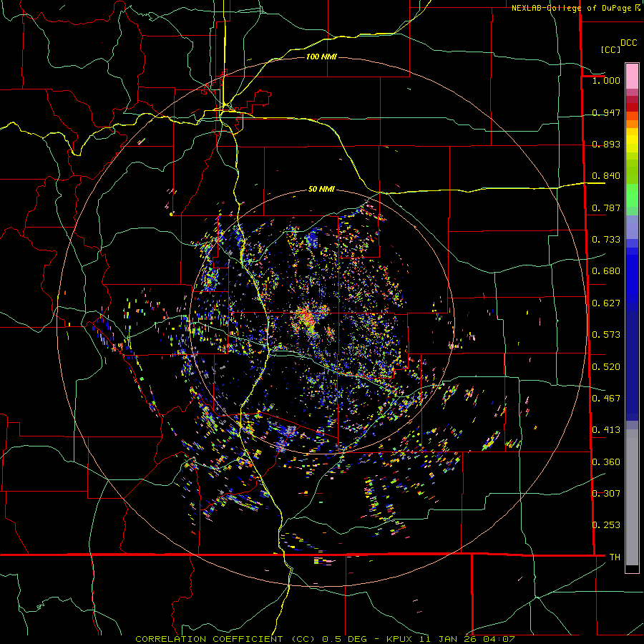Click the 0.253 scale value

click(x=606, y=525)
